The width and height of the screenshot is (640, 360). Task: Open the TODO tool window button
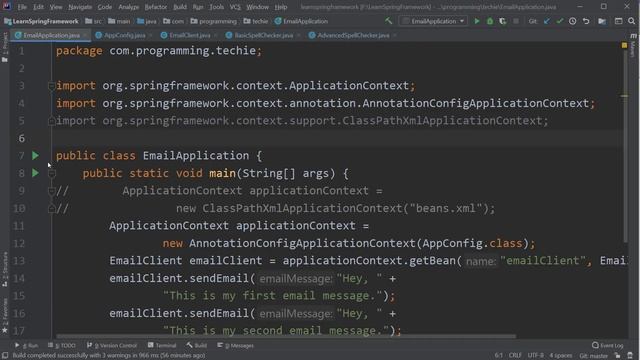(62, 345)
